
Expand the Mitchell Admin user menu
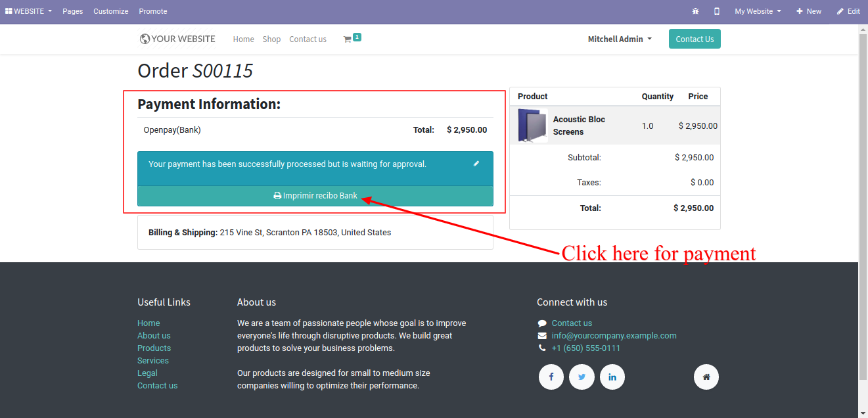pyautogui.click(x=620, y=39)
